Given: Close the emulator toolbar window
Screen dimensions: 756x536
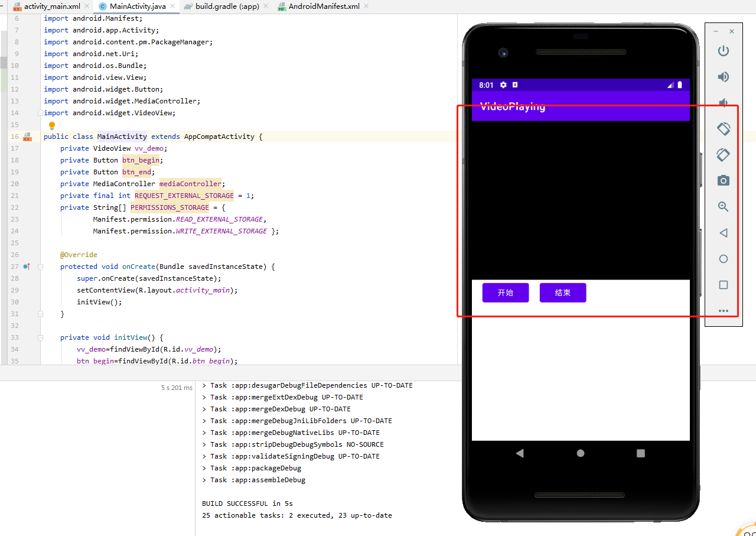Looking at the screenshot, I should pos(732,31).
